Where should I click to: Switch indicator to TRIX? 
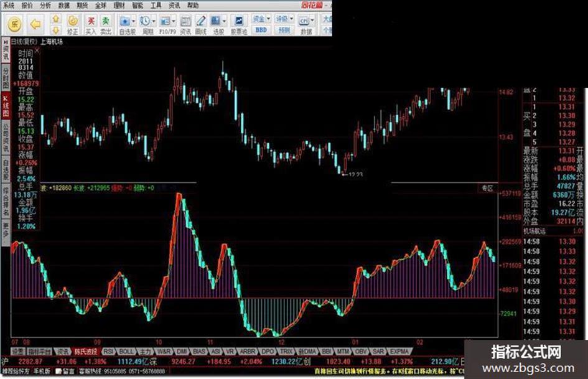click(286, 352)
